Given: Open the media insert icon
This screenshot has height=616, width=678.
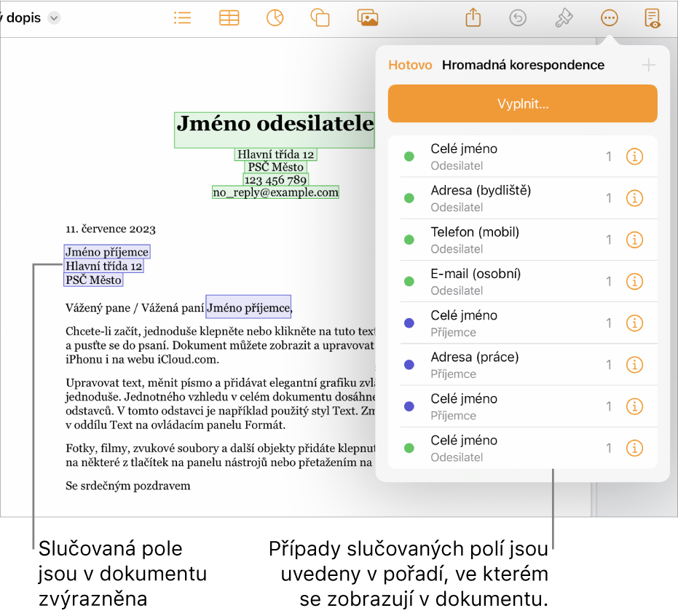Looking at the screenshot, I should click(x=368, y=18).
